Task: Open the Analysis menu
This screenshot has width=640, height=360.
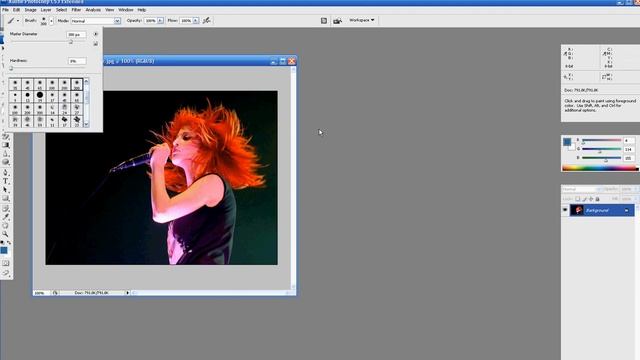Action: coord(93,10)
